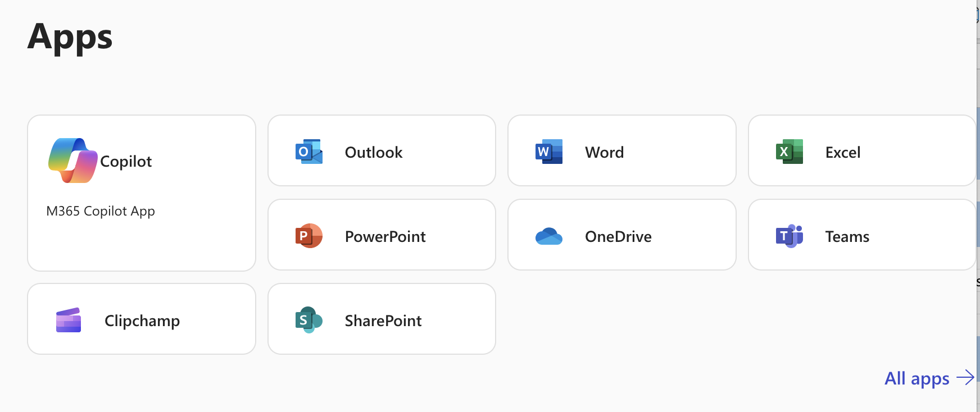The image size is (980, 412).
Task: Launch Word from its label
Action: pyautogui.click(x=605, y=152)
